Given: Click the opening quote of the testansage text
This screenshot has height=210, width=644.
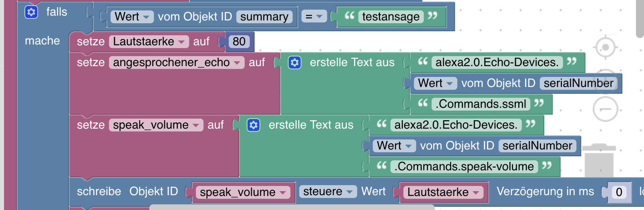Looking at the screenshot, I should coord(349,16).
